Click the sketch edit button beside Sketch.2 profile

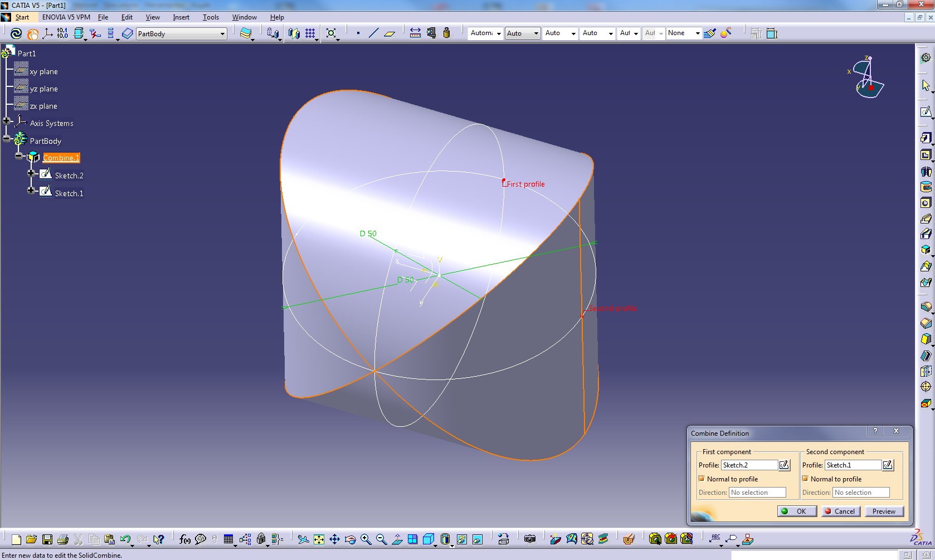point(784,465)
